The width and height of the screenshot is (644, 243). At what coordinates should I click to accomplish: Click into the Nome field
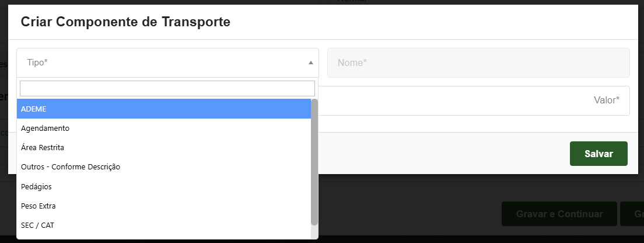[478, 63]
